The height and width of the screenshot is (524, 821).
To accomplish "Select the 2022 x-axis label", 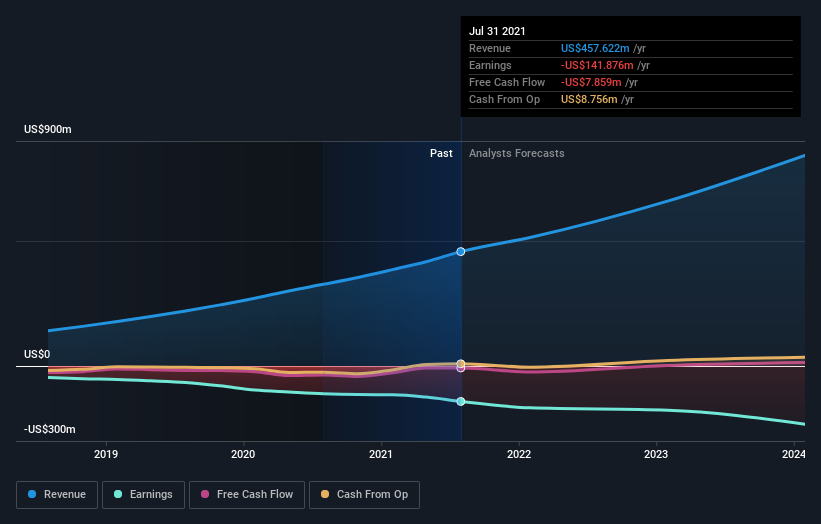I will point(519,454).
